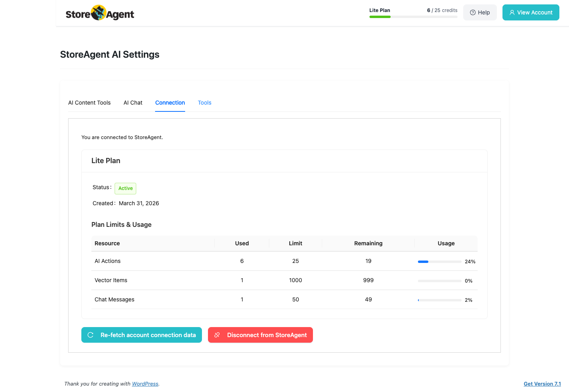Screen dimensions: 569x392
Task: Click the Chat Messages limit value 50
Action: [296, 299]
